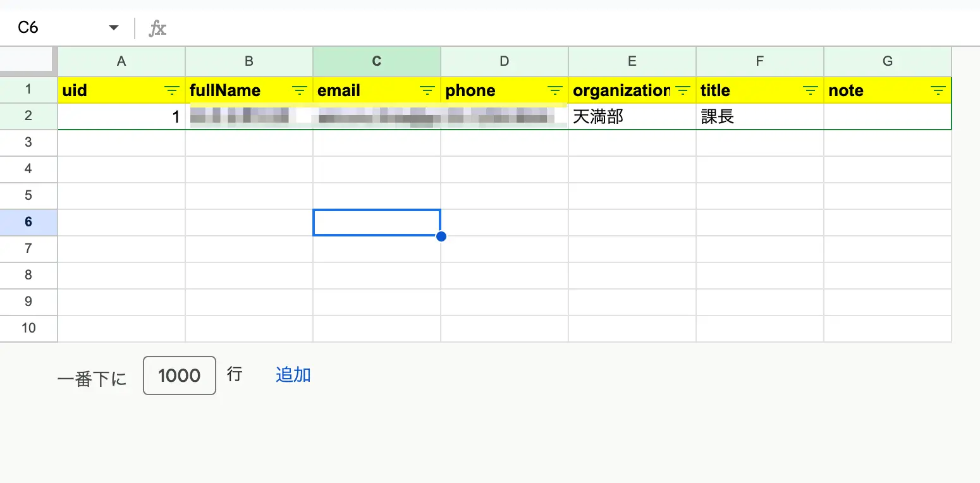The image size is (980, 483).
Task: Select row 2 header
Action: click(x=28, y=116)
